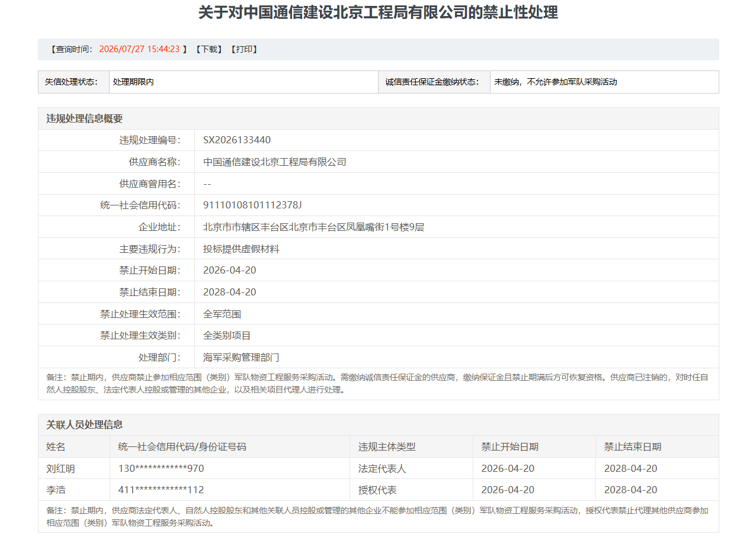Select the credit code 91110108101112378J
Viewport: 756px width, 537px height.
point(252,205)
